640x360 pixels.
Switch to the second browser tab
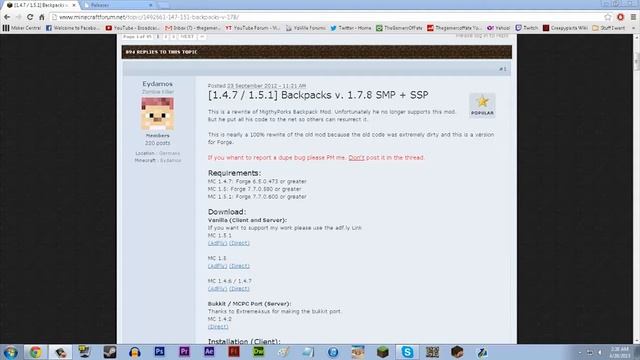pos(118,5)
